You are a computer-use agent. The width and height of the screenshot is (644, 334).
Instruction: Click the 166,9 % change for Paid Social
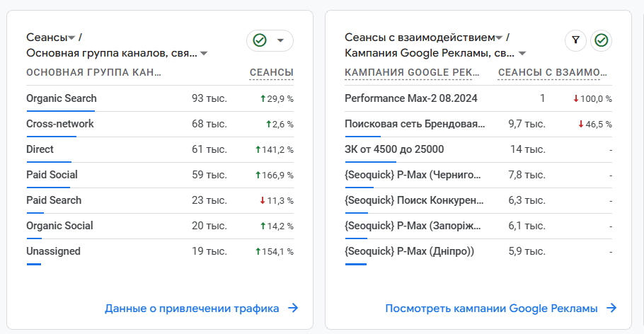(275, 175)
